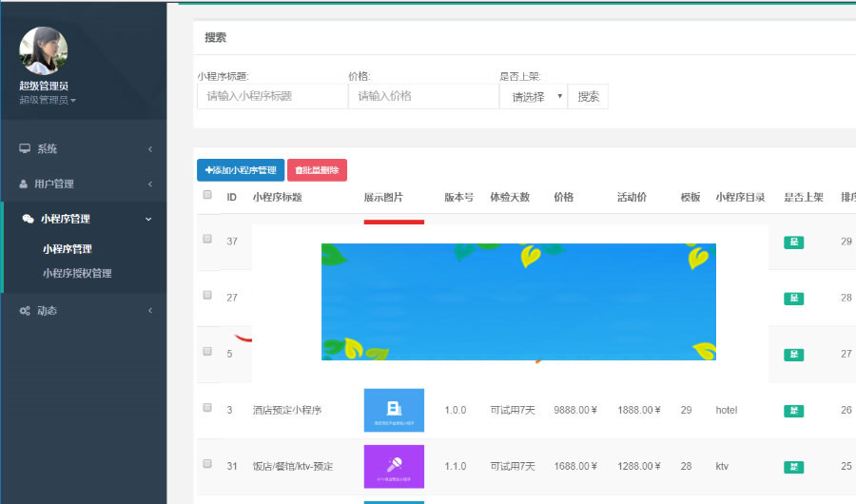Open the 请选择 listing status dropdown

click(x=533, y=97)
